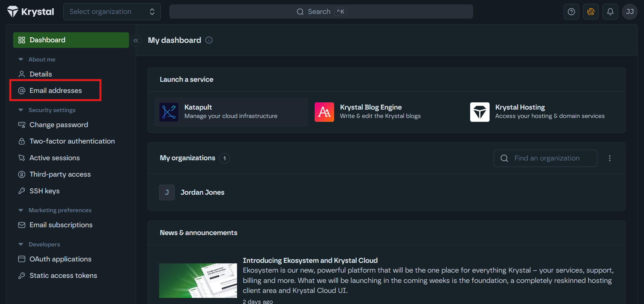Collapse the sidebar with double chevron

pyautogui.click(x=136, y=41)
